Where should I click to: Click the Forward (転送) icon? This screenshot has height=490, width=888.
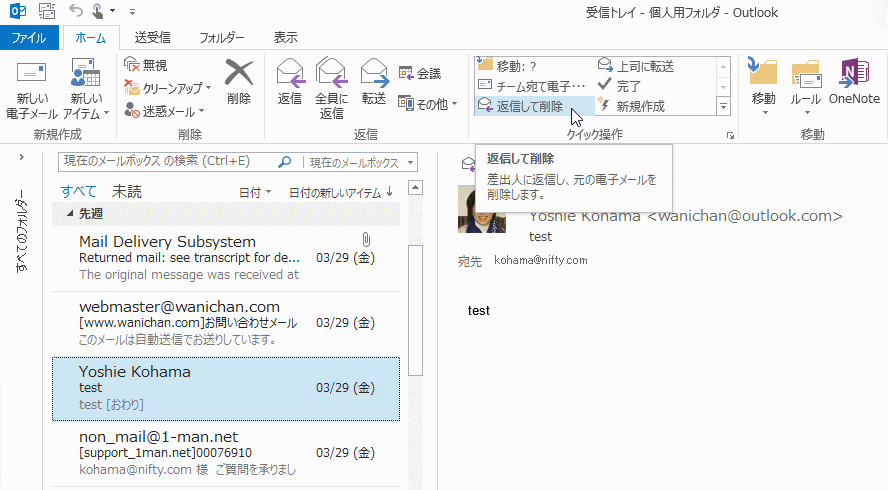tap(374, 74)
